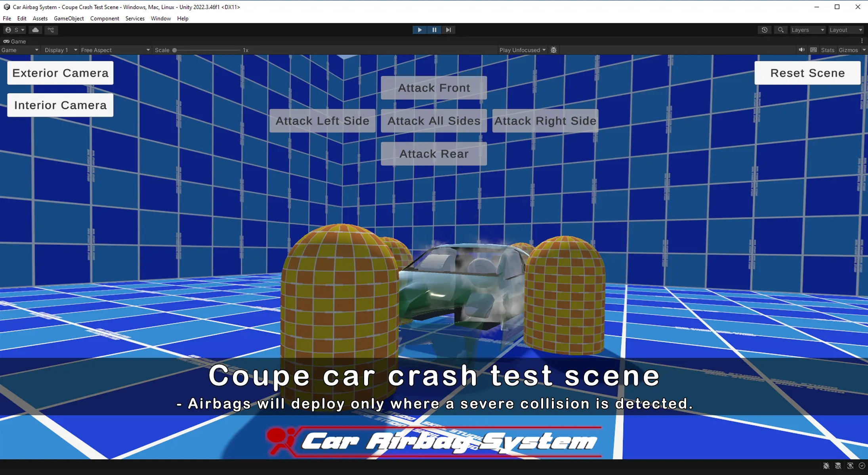Click the frame debugger bug icon

553,50
